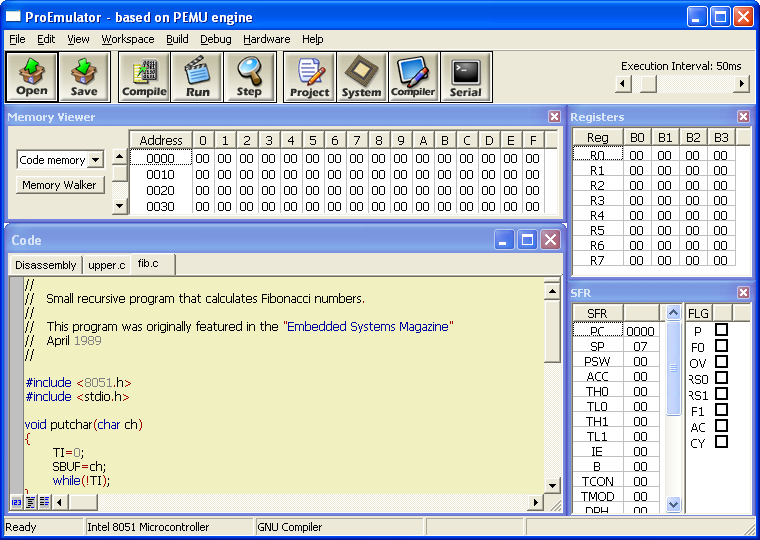Click the Compile toolbar icon
760x540 pixels.
144,77
